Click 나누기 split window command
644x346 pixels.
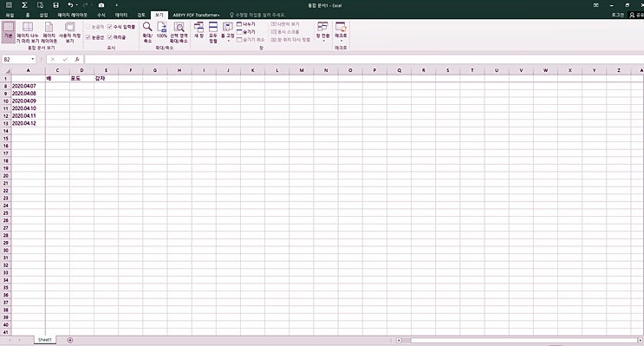245,24
